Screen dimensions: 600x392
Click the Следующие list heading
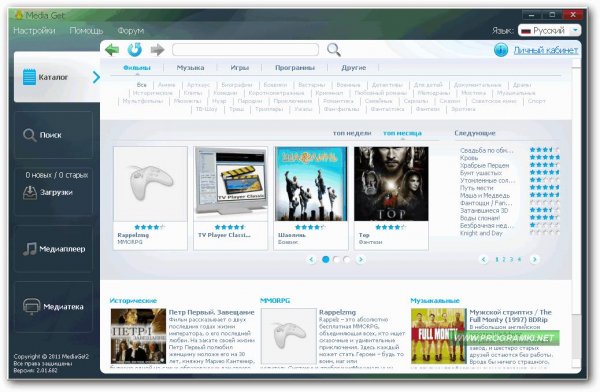pyautogui.click(x=474, y=133)
